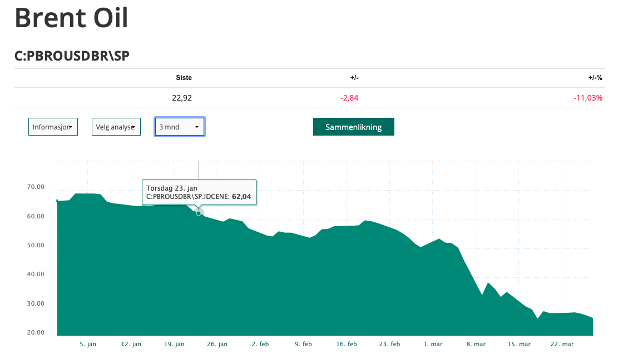Click the -2,84 change value

349,98
